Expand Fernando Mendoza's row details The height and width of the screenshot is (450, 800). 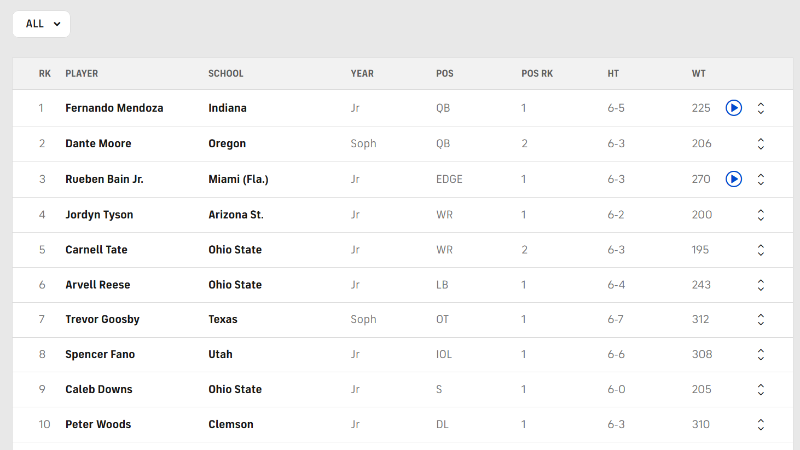pyautogui.click(x=761, y=108)
